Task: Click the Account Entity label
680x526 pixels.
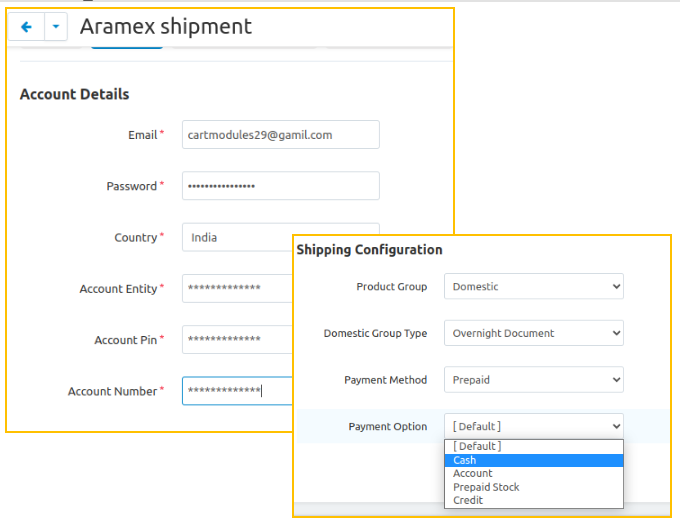Action: pyautogui.click(x=118, y=289)
